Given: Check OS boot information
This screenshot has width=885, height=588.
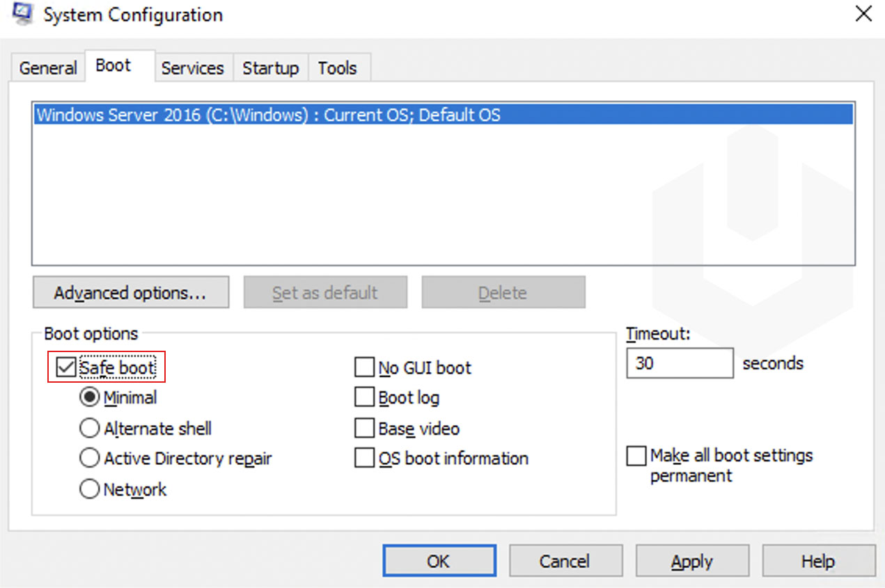Looking at the screenshot, I should click(x=364, y=458).
